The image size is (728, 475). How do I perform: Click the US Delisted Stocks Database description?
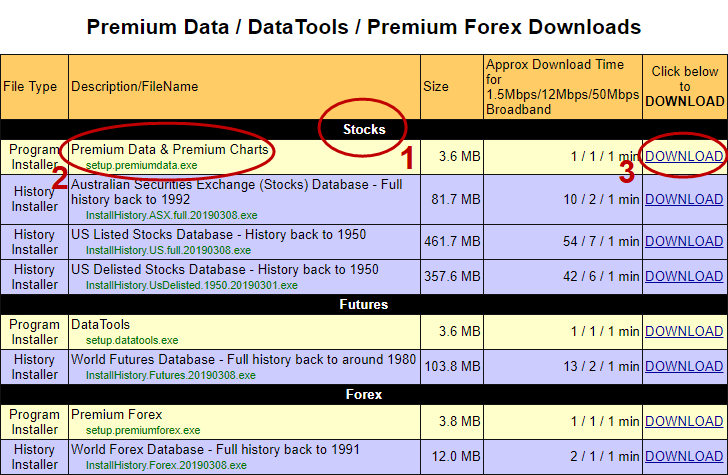point(225,269)
